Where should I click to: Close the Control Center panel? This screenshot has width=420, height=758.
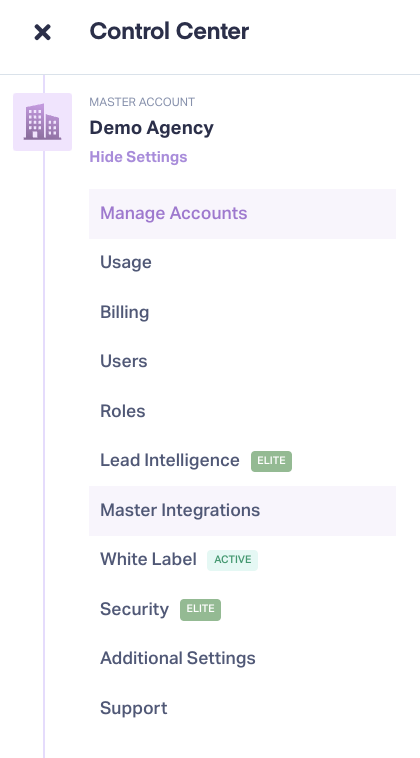click(43, 32)
